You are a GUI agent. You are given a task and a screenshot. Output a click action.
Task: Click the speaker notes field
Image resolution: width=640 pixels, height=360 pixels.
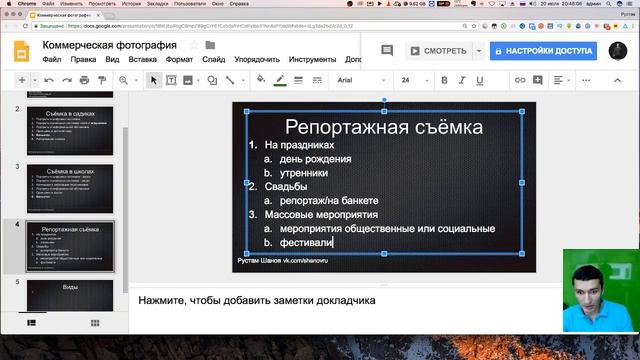coord(345,301)
